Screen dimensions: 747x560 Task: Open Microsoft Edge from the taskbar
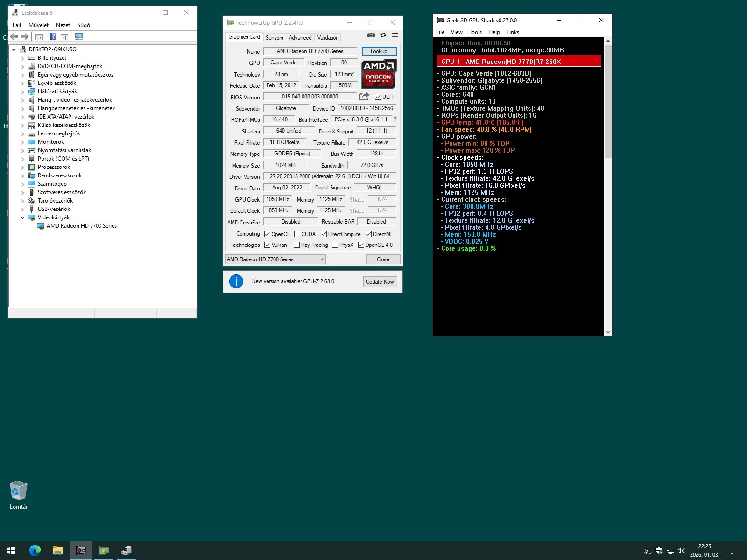35,551
